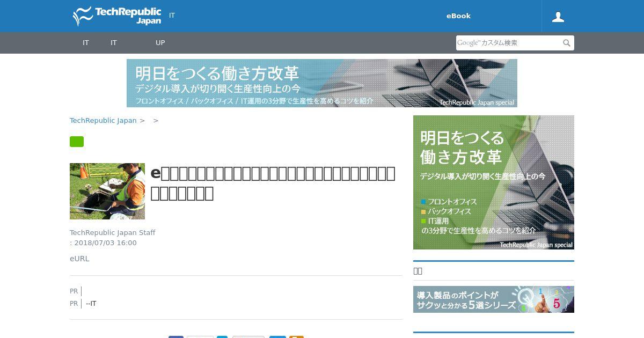644x338 pixels.
Task: Click the 2018/07/03 16:00 date text
Action: tap(105, 243)
